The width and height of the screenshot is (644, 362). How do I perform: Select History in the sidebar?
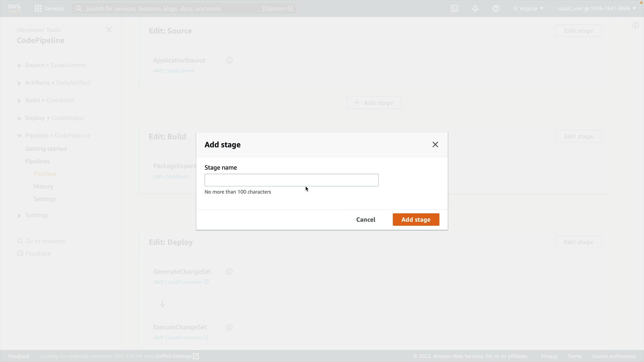[x=43, y=186]
